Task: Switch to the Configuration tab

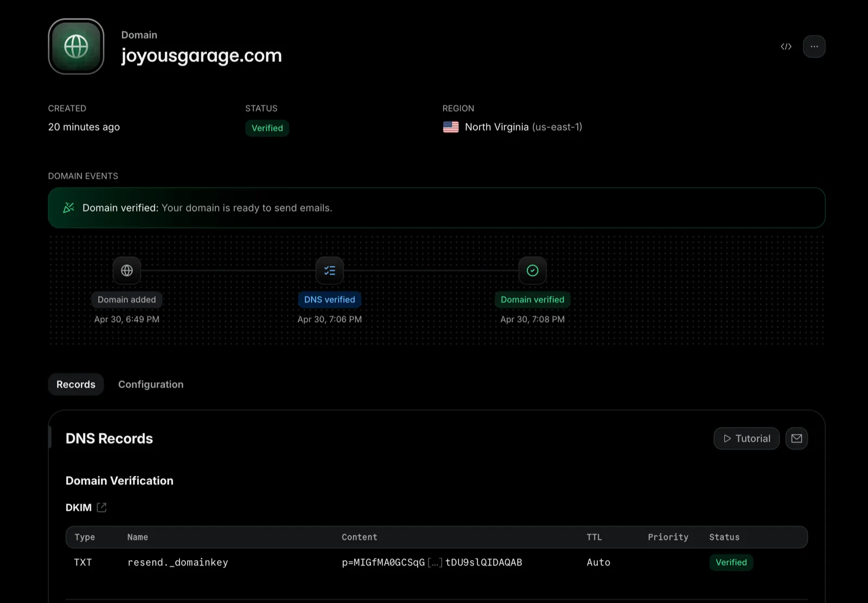Action: pos(151,384)
